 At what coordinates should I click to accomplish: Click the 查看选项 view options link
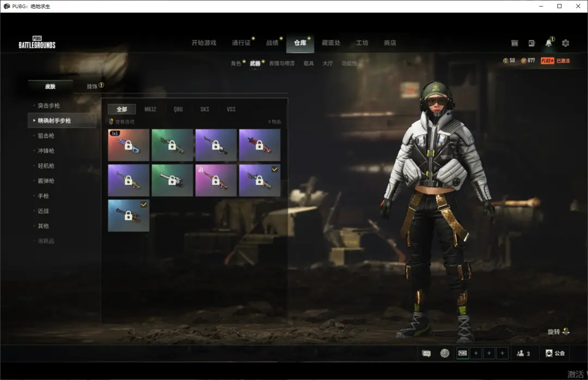(x=124, y=122)
